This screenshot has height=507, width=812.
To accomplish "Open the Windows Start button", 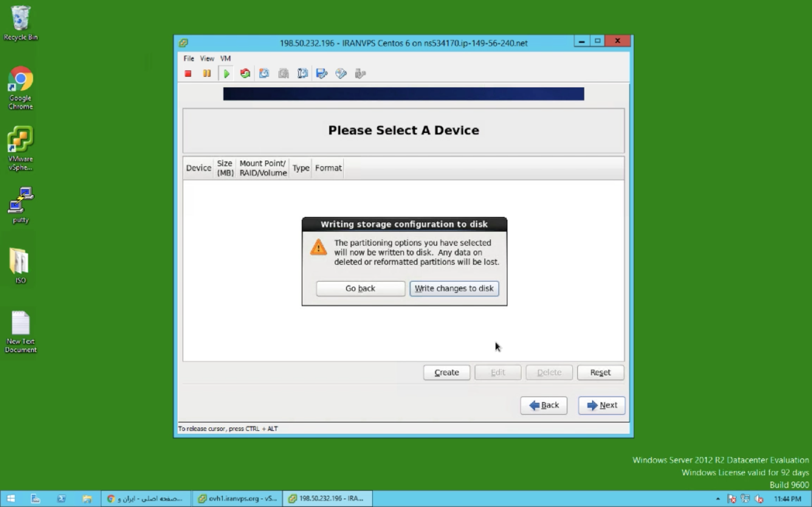I will [11, 499].
